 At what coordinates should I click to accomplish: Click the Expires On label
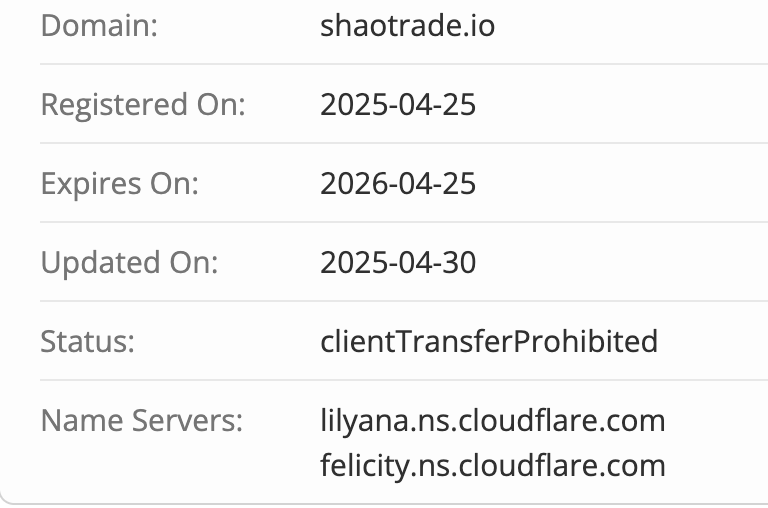(x=120, y=184)
